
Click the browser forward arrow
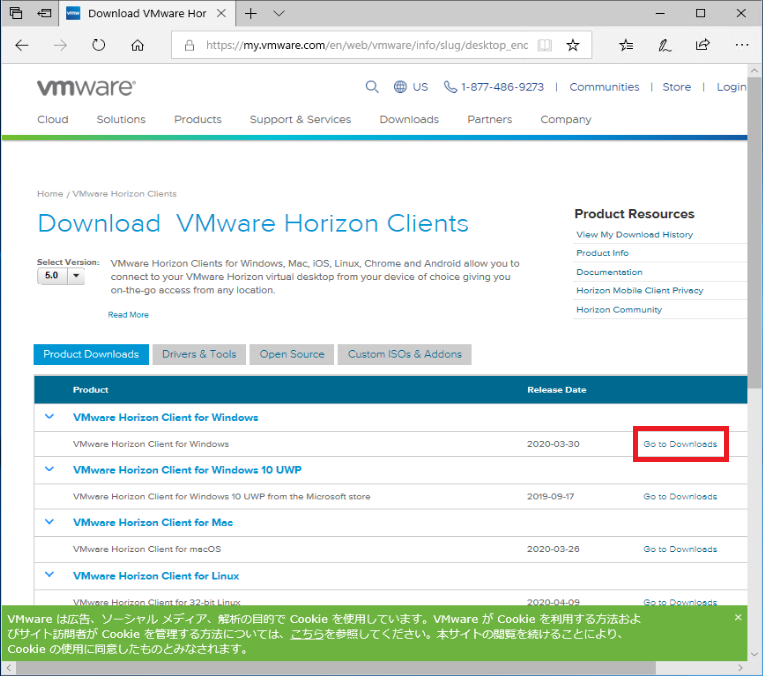(60, 45)
